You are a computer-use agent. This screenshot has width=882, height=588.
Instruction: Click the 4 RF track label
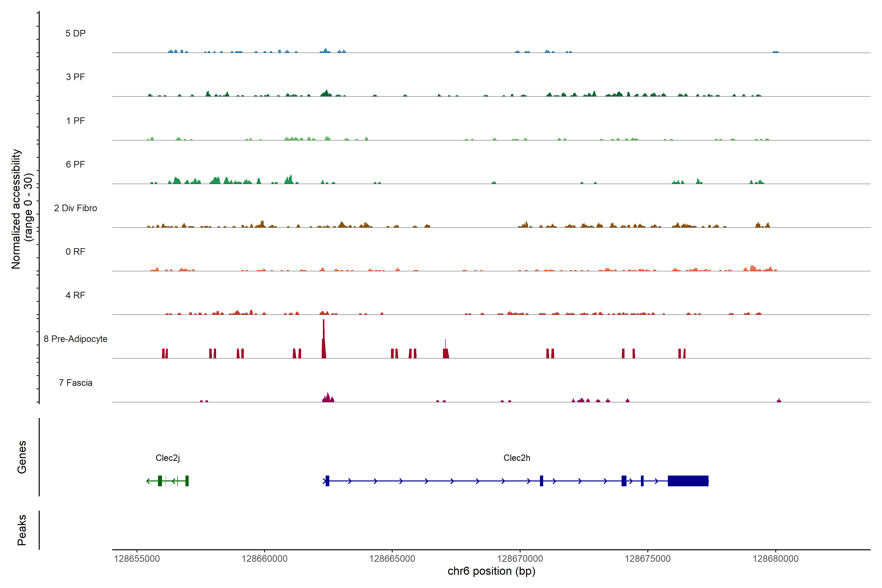click(x=75, y=295)
